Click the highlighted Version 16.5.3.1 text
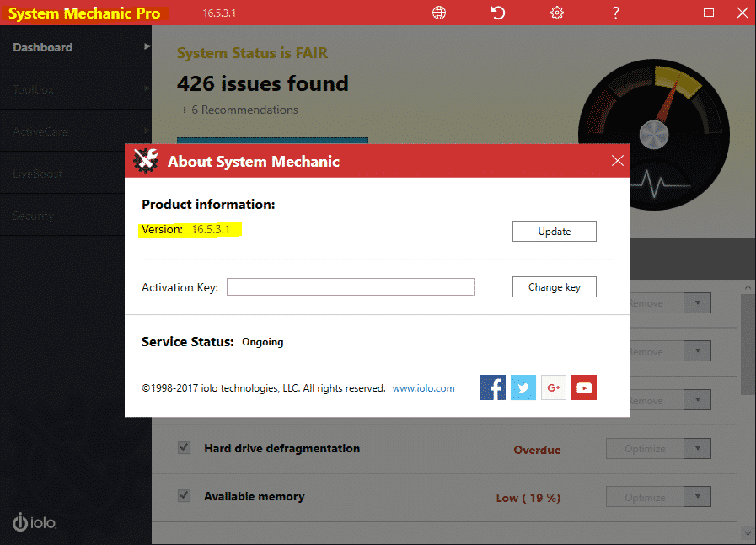Image resolution: width=756 pixels, height=545 pixels. pos(190,229)
